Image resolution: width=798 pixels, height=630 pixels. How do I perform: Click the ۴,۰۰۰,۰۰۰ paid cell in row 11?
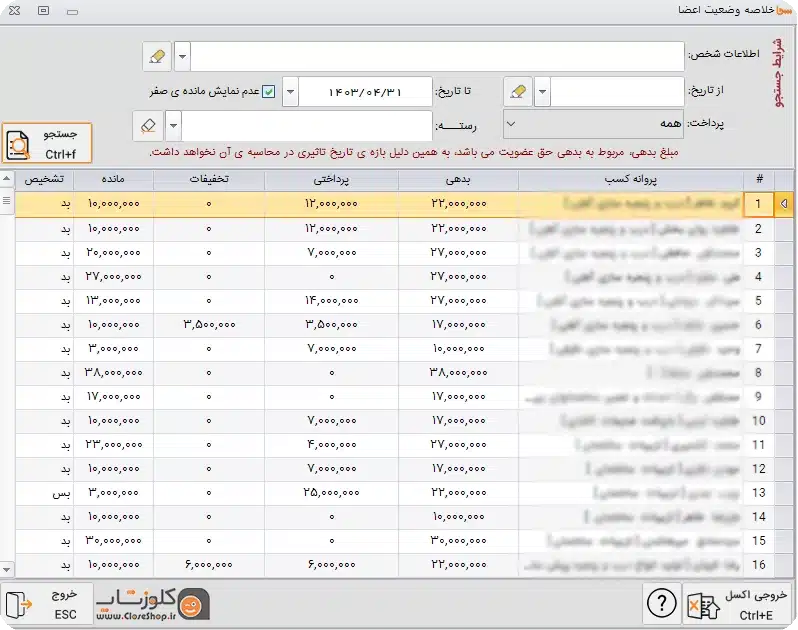click(331, 445)
